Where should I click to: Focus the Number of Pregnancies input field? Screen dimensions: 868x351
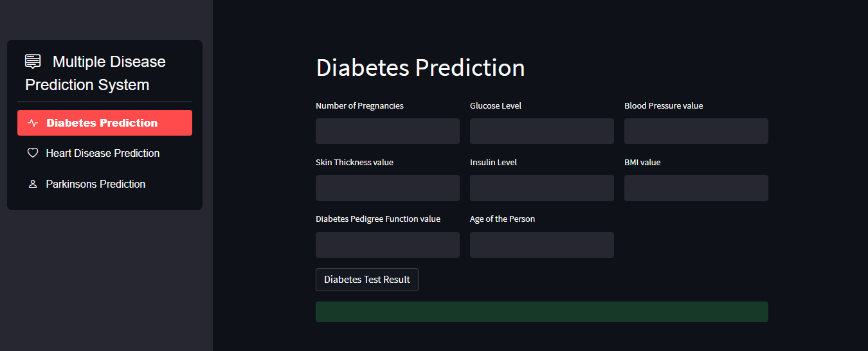388,131
